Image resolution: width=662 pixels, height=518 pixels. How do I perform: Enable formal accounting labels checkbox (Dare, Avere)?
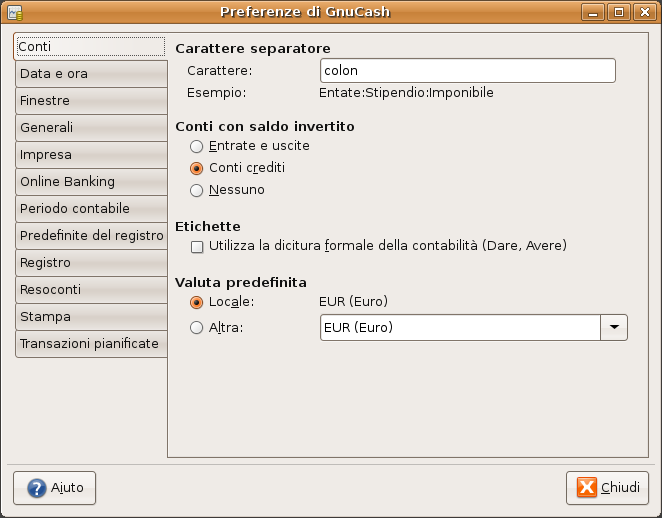click(x=197, y=247)
